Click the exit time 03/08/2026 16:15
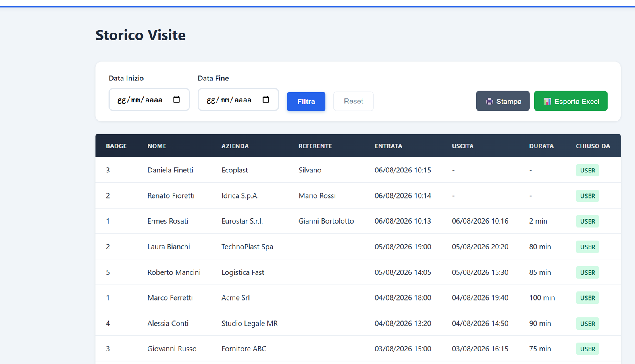635x364 pixels. click(480, 349)
